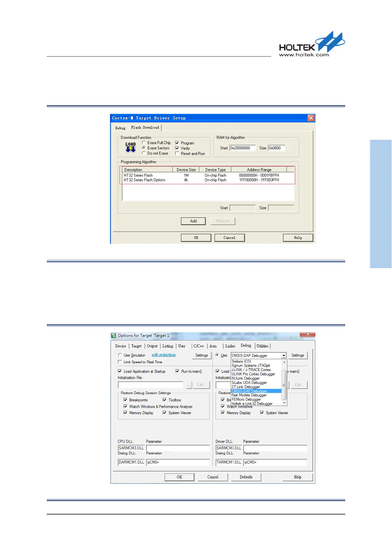Toggle left Run to main() checkbox
392x554 pixels.
tap(177, 371)
